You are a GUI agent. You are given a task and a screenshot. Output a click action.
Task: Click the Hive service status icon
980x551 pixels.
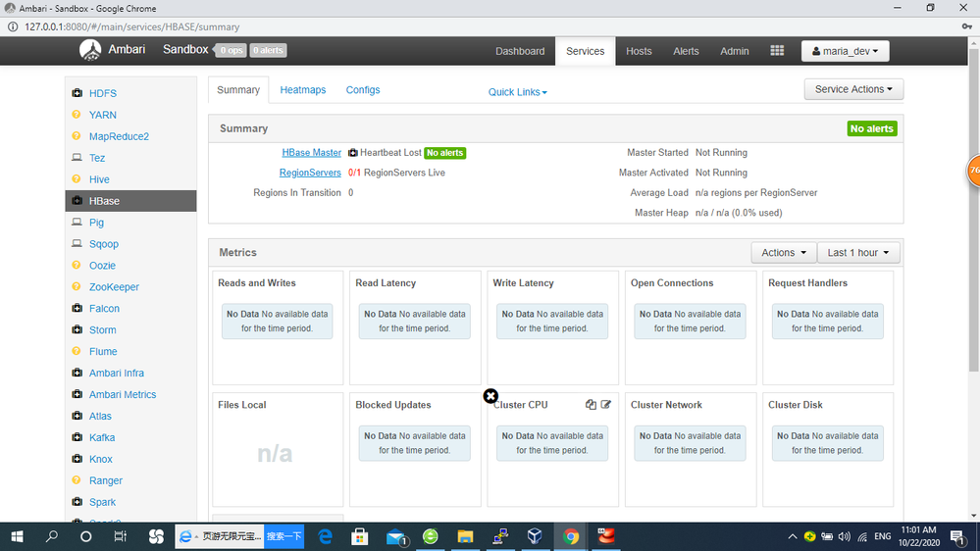(x=77, y=179)
